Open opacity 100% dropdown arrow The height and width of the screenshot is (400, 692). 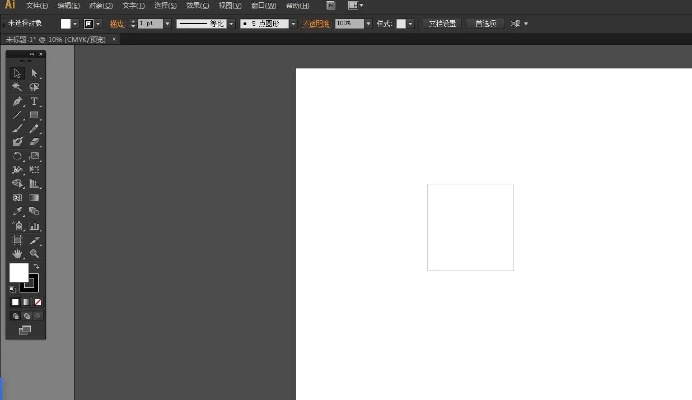pos(369,24)
